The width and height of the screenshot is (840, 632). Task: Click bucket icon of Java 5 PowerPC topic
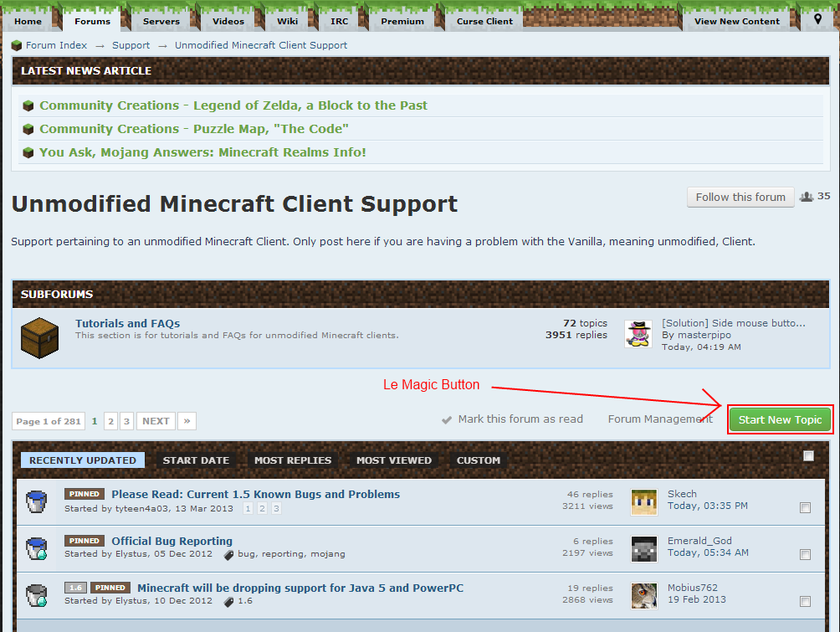[37, 595]
